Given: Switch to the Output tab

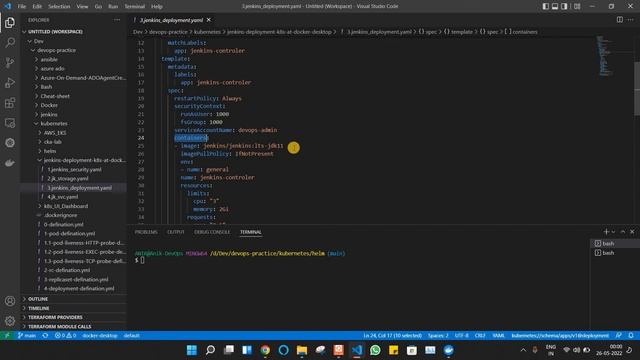Looking at the screenshot, I should pos(176,232).
